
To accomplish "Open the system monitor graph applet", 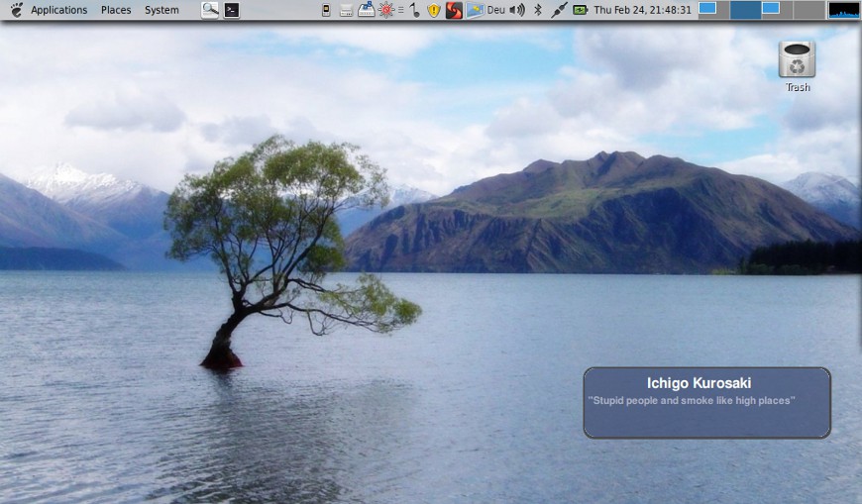I will pos(842,10).
